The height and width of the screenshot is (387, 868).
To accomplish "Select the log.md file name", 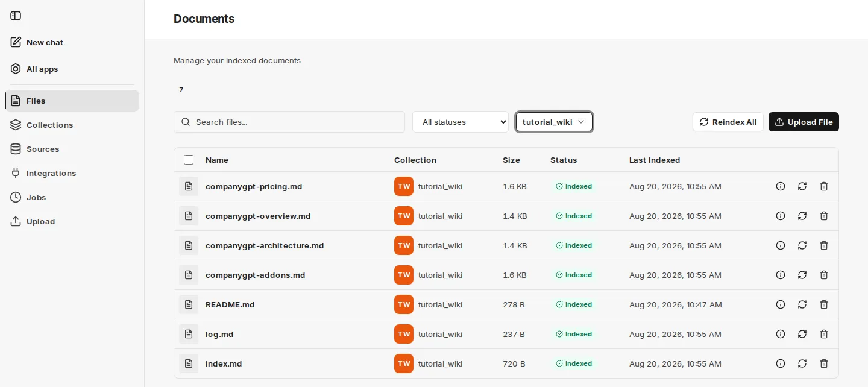I will 219,334.
